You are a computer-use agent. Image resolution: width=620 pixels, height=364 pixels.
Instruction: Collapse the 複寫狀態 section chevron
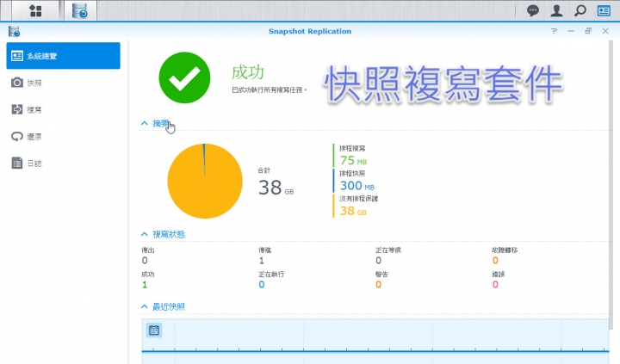pos(145,234)
